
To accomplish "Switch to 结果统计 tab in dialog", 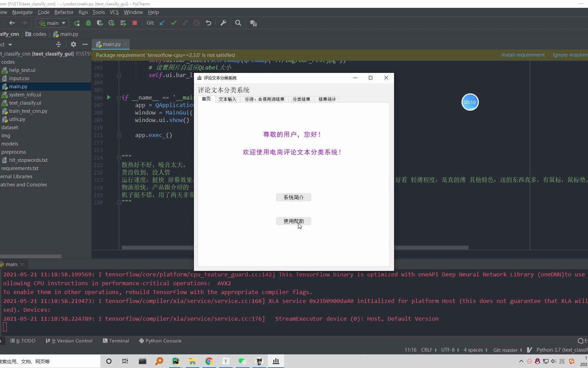I will 327,99.
